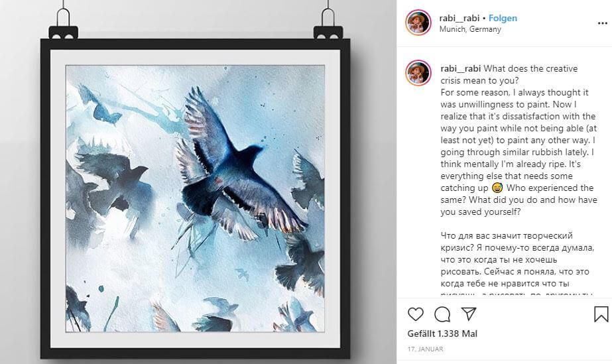Click left hanging clip on frame
The height and width of the screenshot is (364, 612).
[x=63, y=24]
